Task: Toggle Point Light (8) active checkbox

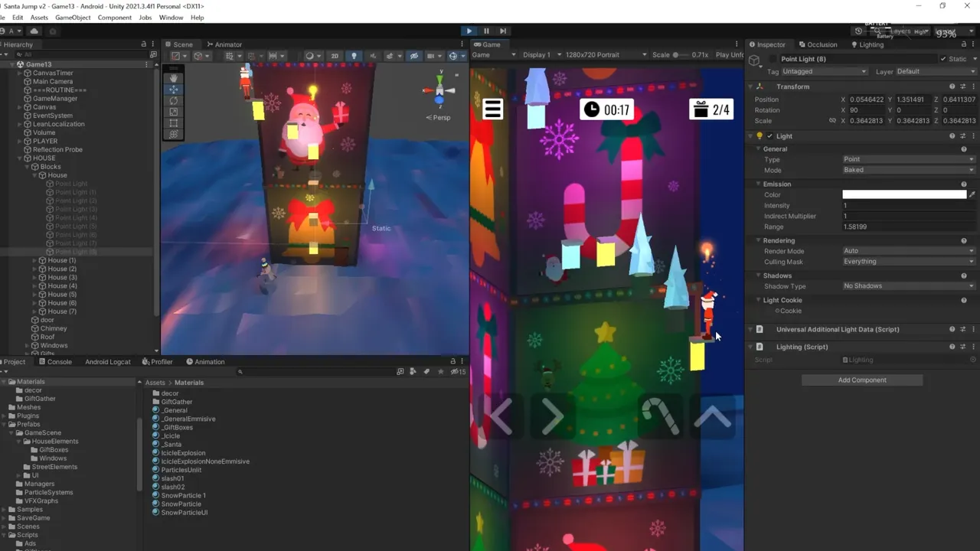Action: (x=772, y=59)
